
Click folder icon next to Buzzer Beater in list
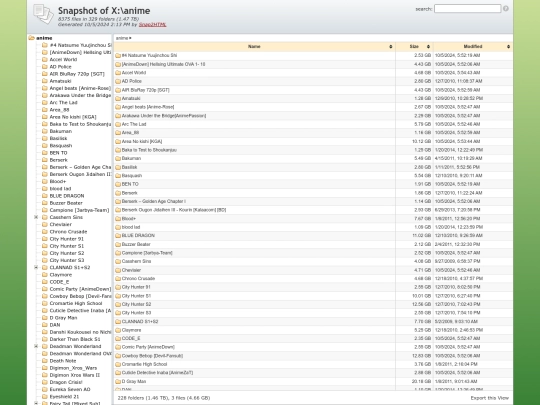click(x=118, y=245)
